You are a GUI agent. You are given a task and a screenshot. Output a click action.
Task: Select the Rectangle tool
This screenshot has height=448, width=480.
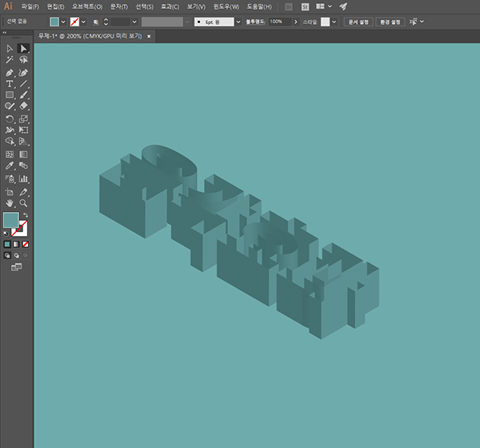(x=10, y=94)
